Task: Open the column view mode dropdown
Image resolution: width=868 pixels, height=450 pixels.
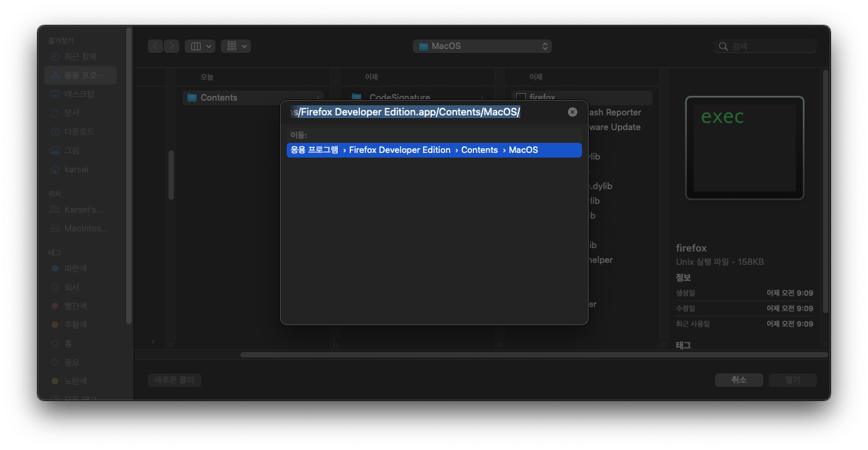Action: (x=200, y=46)
